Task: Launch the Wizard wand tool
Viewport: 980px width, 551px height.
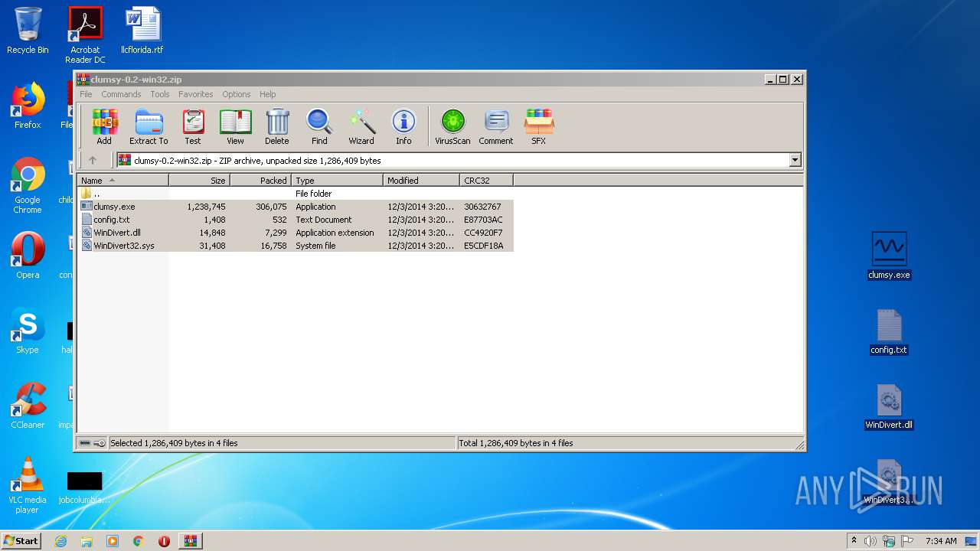Action: [x=361, y=126]
